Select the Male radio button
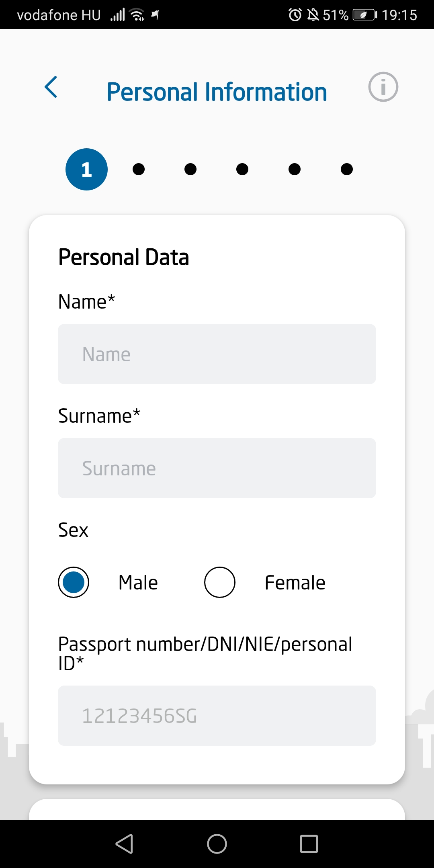The height and width of the screenshot is (868, 434). pyautogui.click(x=74, y=582)
